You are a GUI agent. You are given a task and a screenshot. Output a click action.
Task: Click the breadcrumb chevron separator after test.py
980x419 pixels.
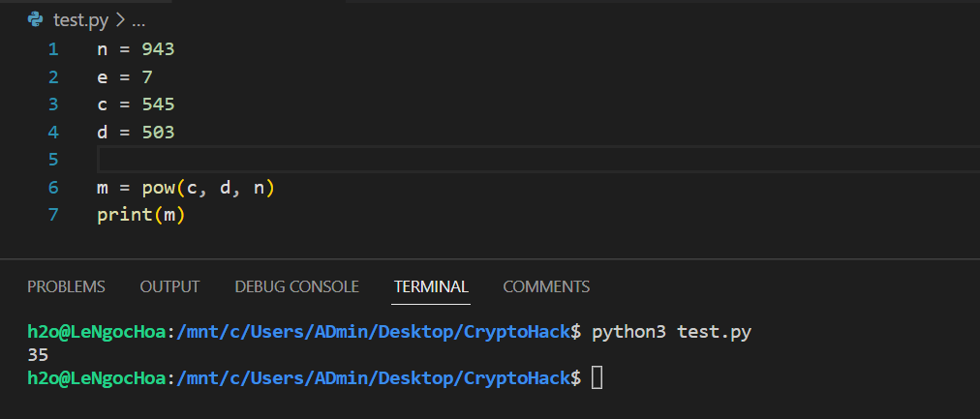click(119, 19)
